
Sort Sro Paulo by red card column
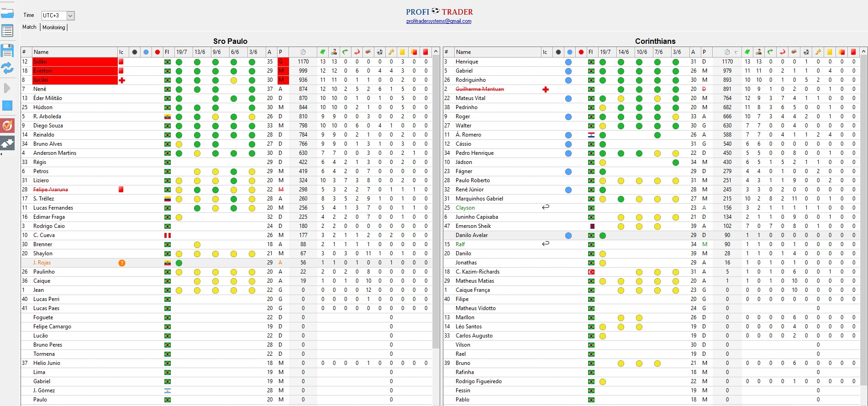click(426, 52)
